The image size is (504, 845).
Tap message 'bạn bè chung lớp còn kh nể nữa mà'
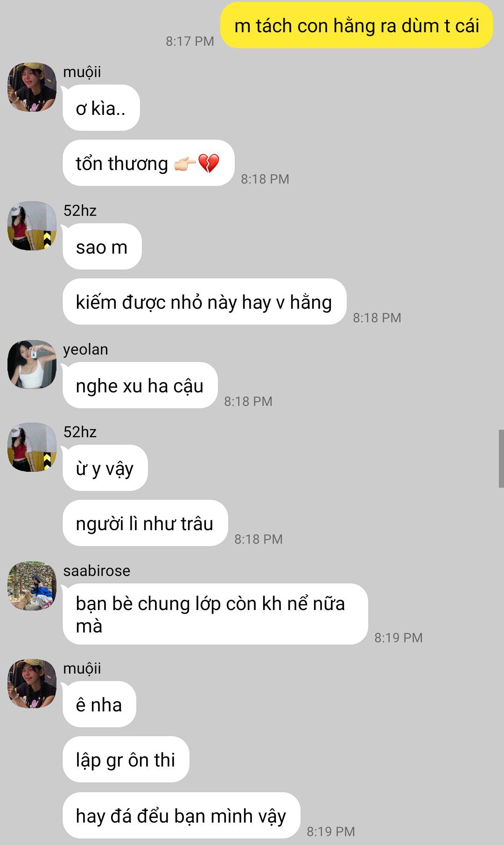tap(215, 614)
